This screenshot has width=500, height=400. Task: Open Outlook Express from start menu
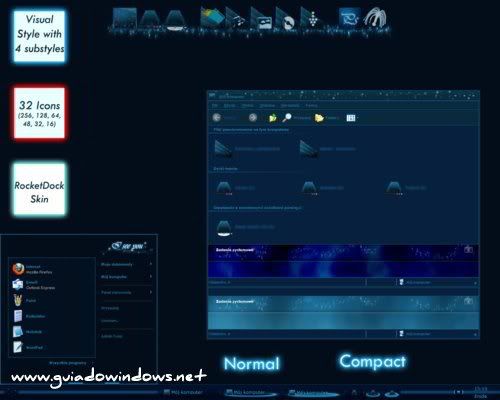tap(33, 285)
